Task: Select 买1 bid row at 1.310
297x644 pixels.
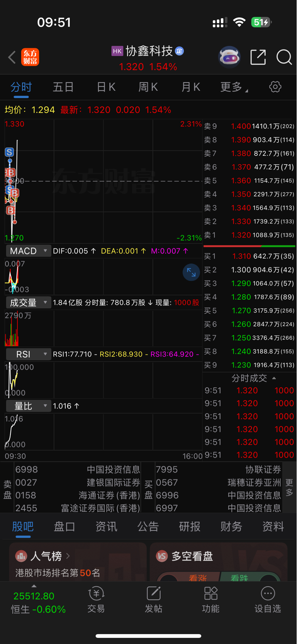Action: (x=249, y=256)
